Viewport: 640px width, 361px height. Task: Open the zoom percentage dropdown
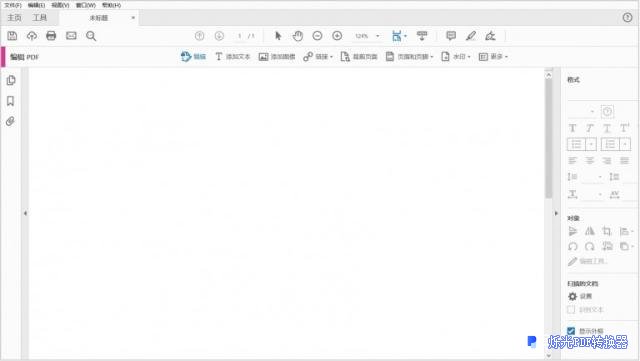(x=378, y=36)
